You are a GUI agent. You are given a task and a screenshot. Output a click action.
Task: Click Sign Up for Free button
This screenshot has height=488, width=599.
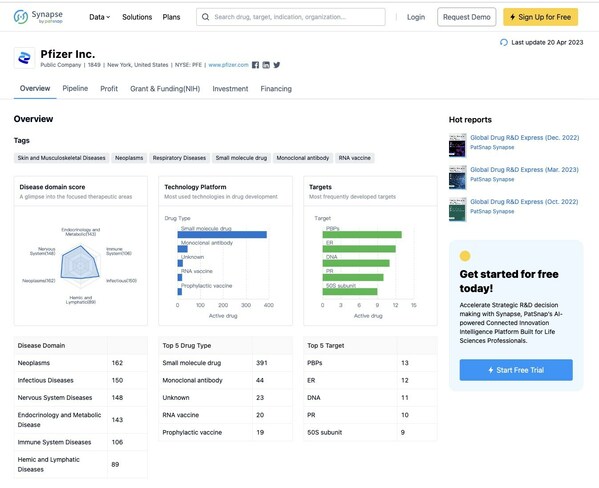click(x=540, y=17)
